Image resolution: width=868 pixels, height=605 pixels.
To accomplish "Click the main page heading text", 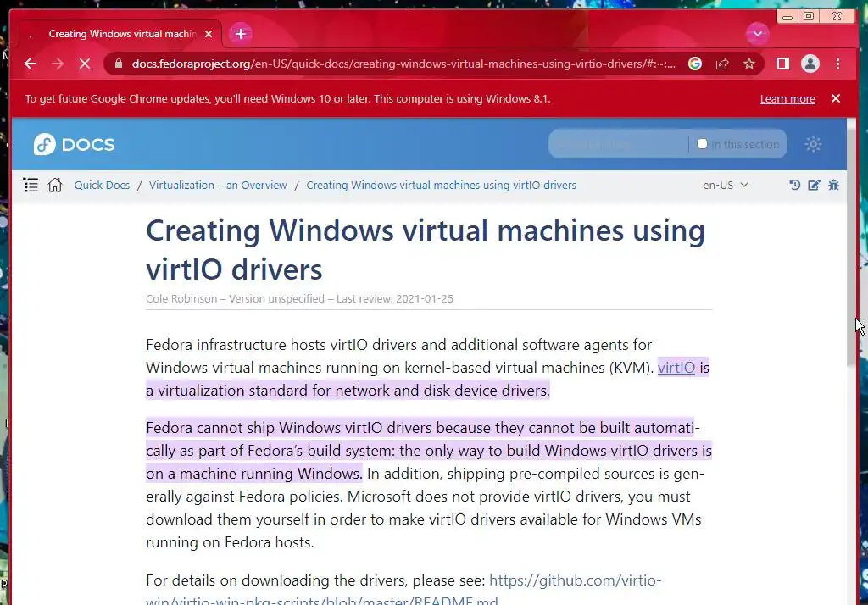I will (x=426, y=250).
